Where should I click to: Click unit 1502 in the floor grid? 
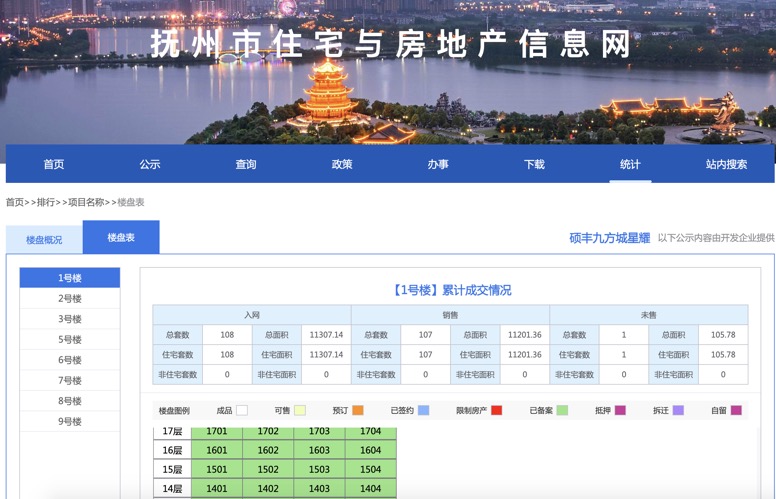[268, 470]
